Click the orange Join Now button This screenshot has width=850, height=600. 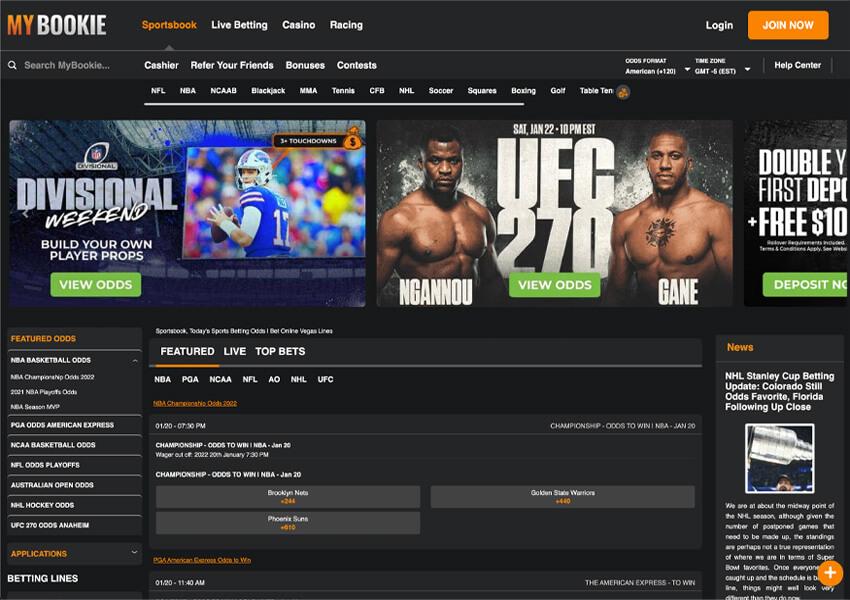[x=787, y=25]
